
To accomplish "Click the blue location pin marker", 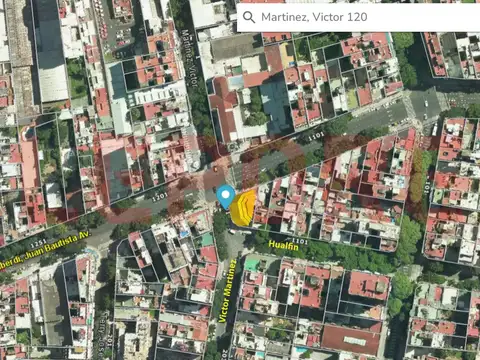I will pyautogui.click(x=226, y=197).
